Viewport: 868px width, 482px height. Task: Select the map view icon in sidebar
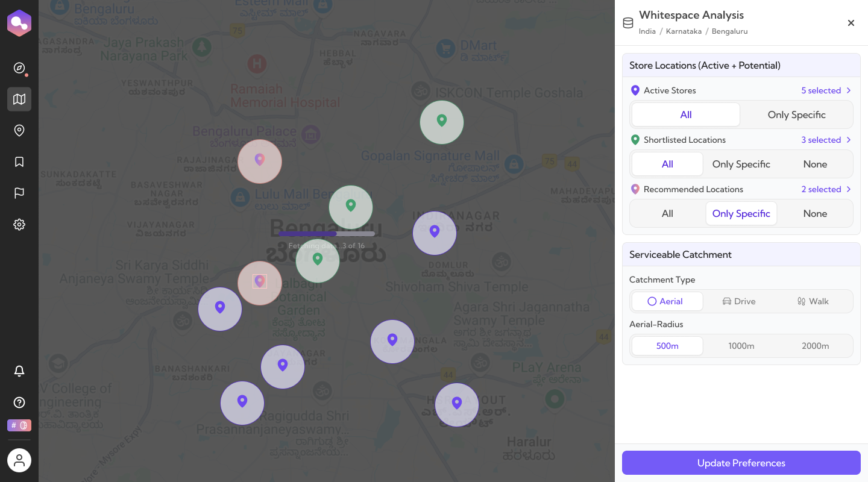coord(19,99)
